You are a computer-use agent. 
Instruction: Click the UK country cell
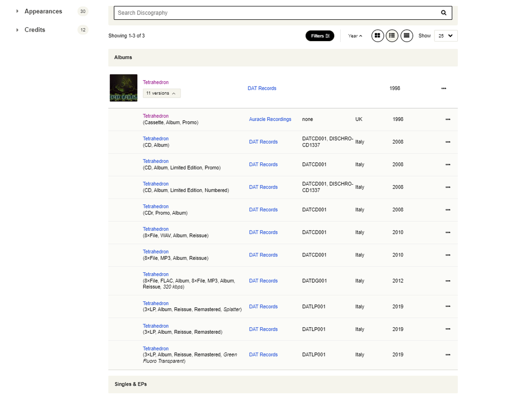coord(358,119)
